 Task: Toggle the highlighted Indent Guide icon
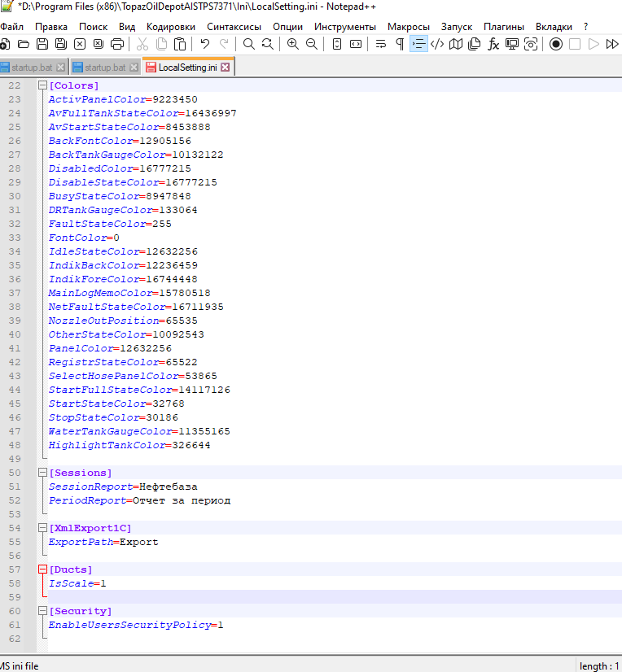pyautogui.click(x=418, y=44)
